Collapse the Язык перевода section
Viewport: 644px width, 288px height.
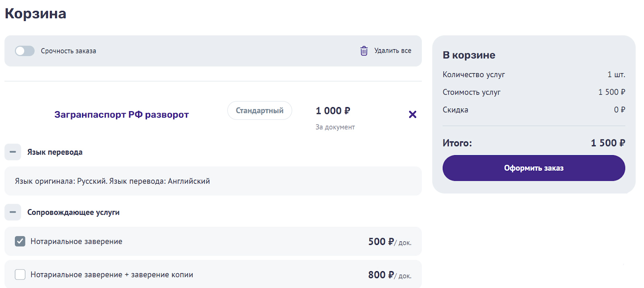click(x=13, y=152)
